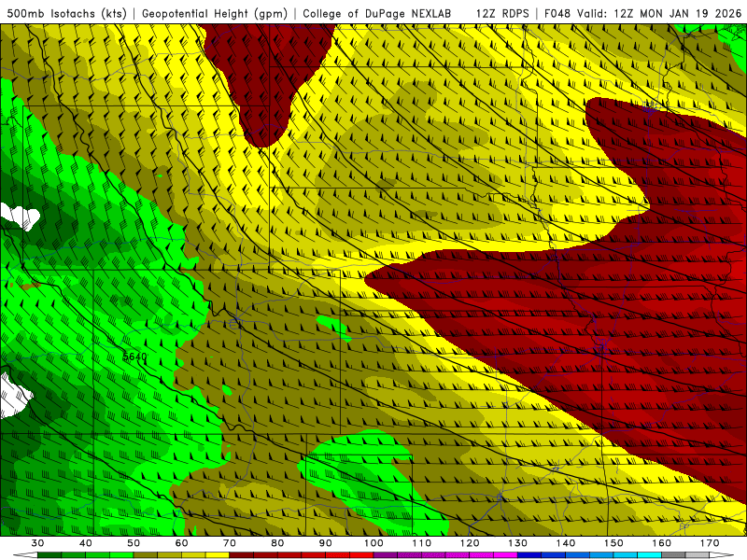Viewport: 747px width, 560px height.
Task: Click the '12Z RDPS' model label
Action: [502, 13]
